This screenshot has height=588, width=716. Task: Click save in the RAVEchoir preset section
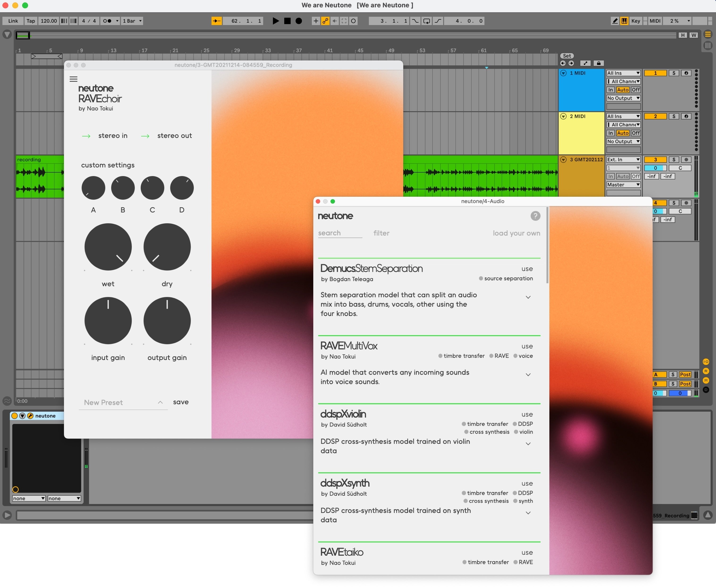pyautogui.click(x=181, y=402)
